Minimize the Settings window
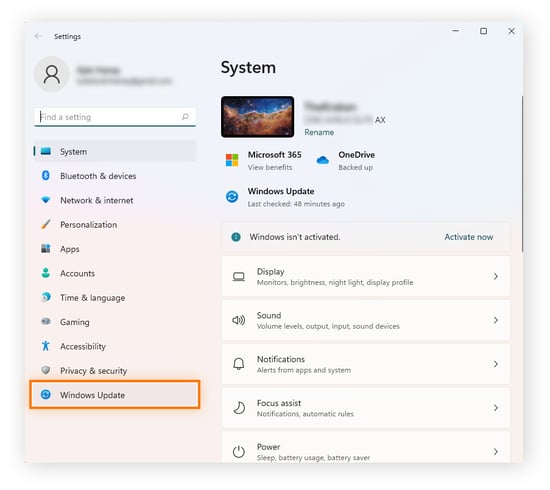Viewport: 550px width, 490px height. (456, 31)
